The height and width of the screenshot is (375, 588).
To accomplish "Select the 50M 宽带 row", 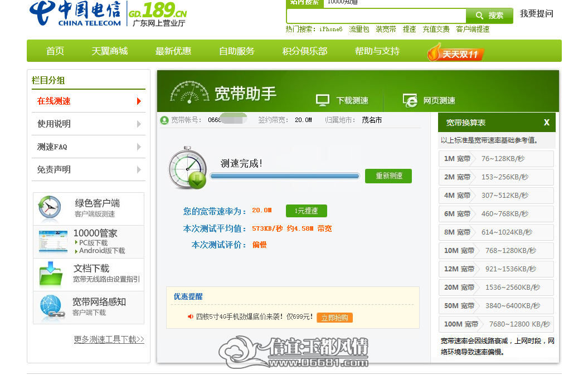I will (x=496, y=305).
